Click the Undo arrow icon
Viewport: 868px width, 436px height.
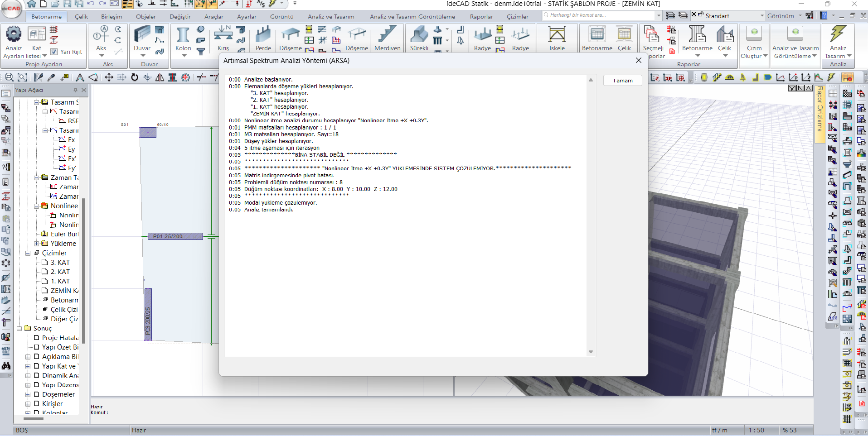click(x=91, y=4)
